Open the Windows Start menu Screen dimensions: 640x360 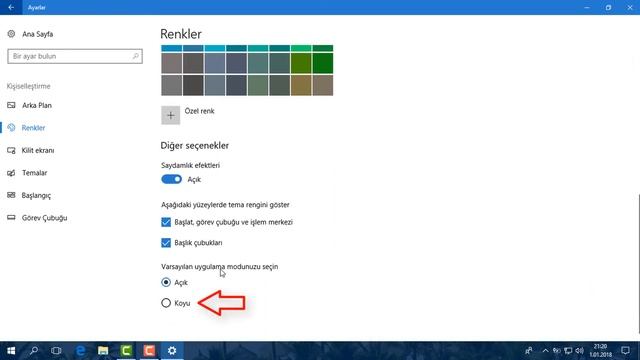click(x=11, y=351)
